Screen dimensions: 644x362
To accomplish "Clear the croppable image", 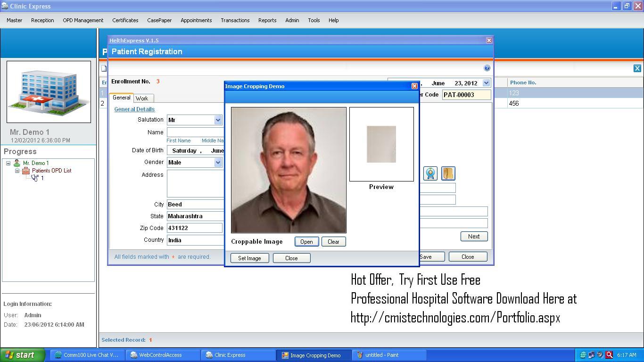I will (x=333, y=241).
